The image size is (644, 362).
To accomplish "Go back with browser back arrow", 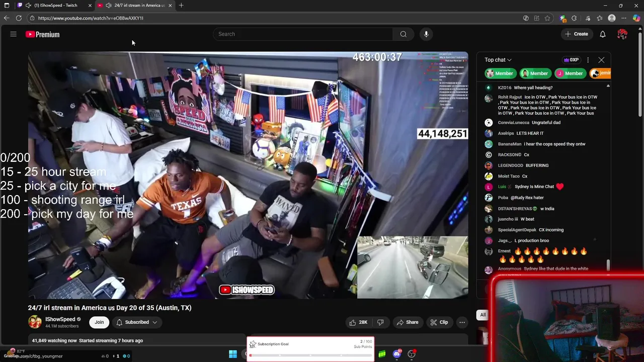I will [x=7, y=18].
